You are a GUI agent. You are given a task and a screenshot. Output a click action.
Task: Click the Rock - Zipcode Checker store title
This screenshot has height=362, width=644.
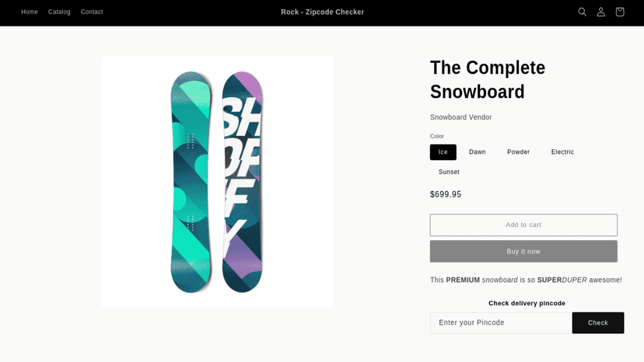[x=323, y=12]
